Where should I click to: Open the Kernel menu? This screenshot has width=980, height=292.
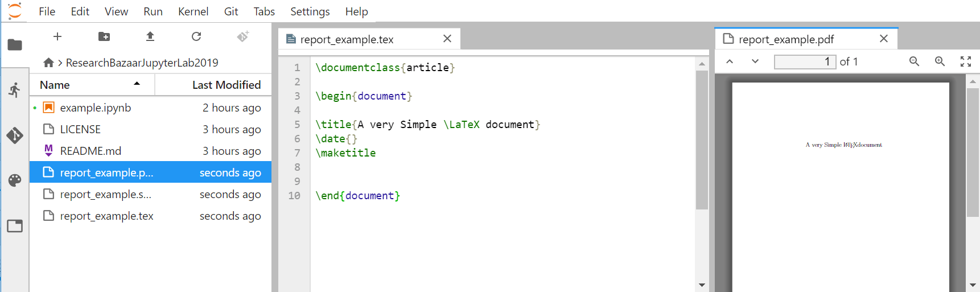tap(193, 11)
